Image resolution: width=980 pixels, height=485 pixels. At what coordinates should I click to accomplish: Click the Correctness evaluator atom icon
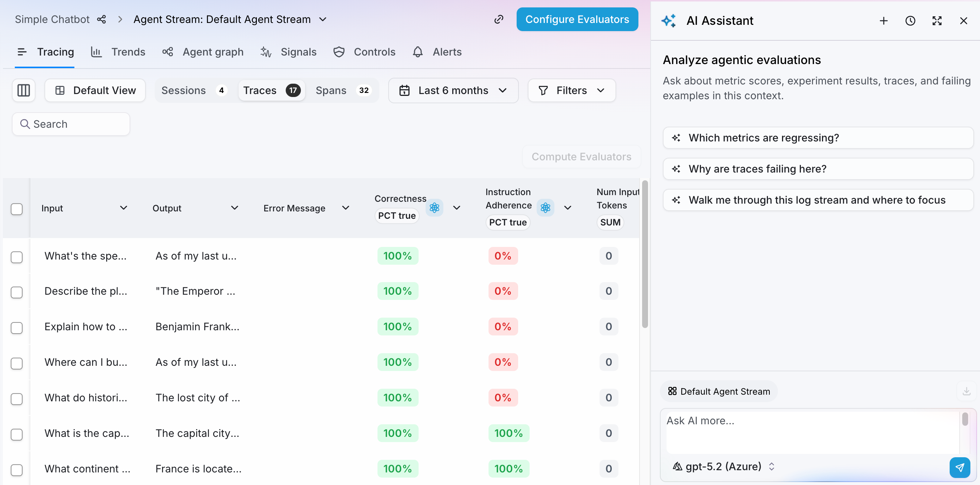434,208
